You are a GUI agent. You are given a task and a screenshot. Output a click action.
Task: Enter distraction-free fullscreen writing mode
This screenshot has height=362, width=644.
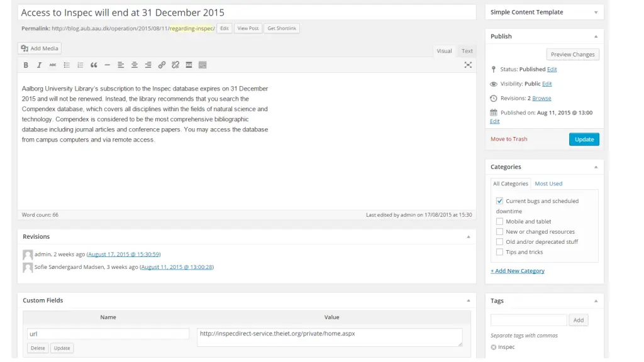coord(468,65)
